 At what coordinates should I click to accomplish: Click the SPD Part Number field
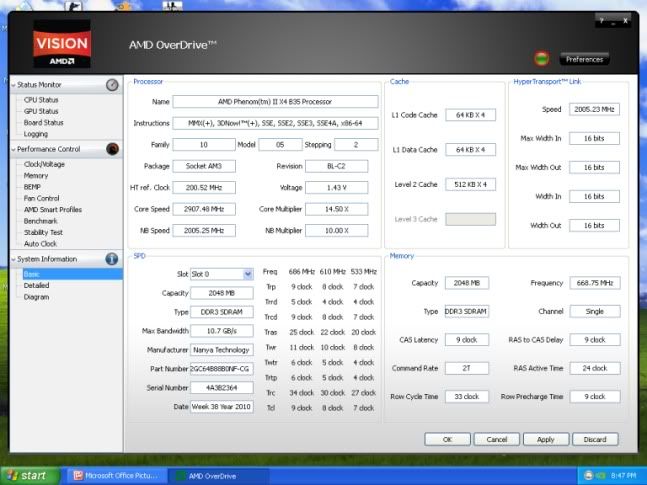[222, 369]
